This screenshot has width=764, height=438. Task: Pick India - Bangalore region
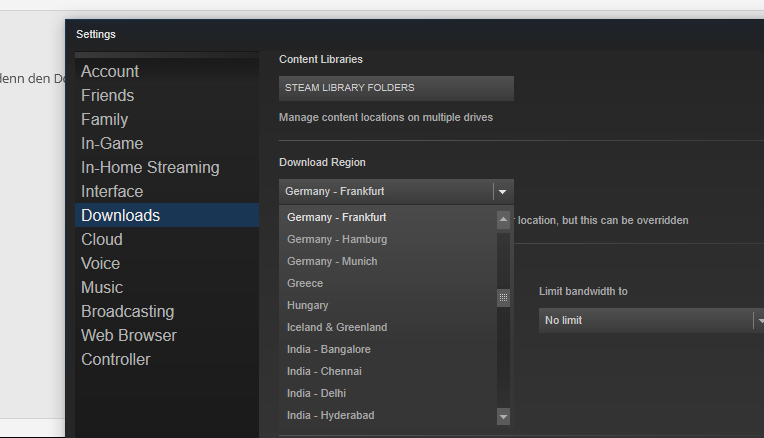(x=388, y=349)
